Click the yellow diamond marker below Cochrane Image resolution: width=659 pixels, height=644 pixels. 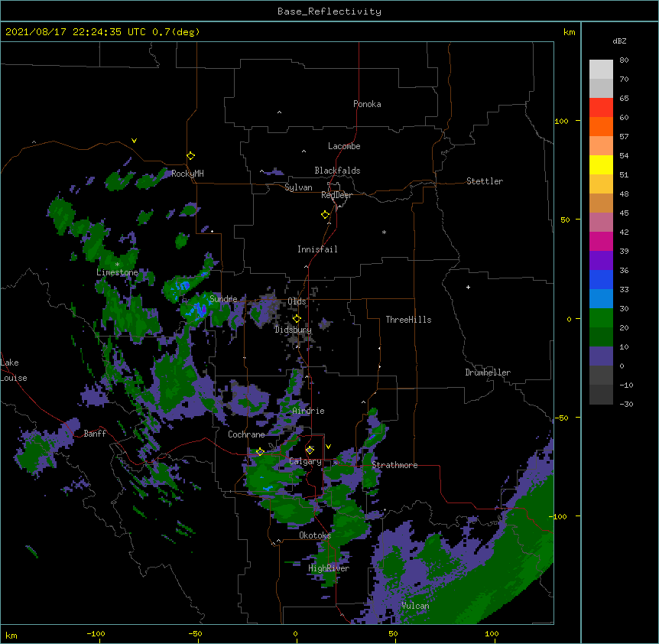point(260,452)
